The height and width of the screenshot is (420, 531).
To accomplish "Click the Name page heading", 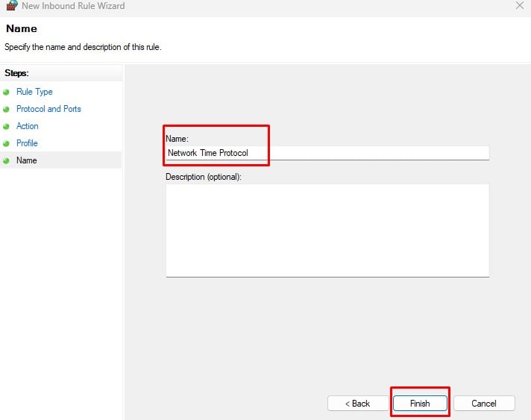I will click(22, 28).
